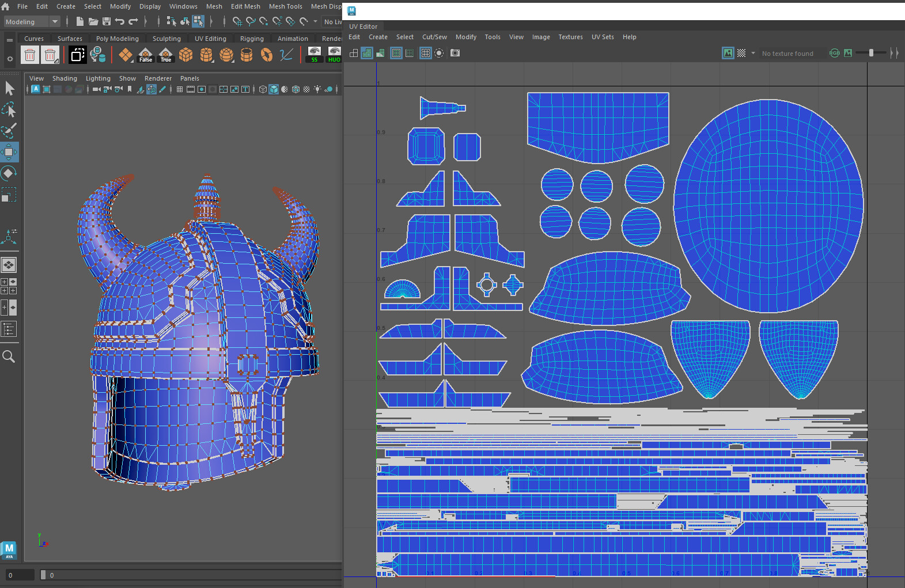Toggle isolate select in UV Editor
This screenshot has height=588, width=905.
click(x=439, y=53)
